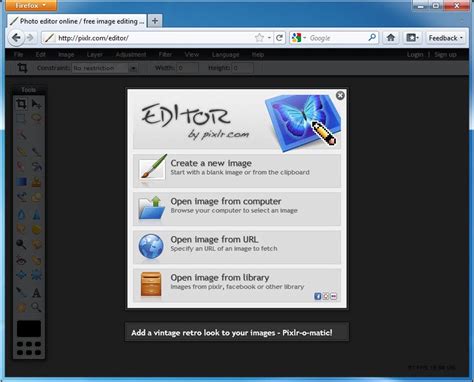Select the Colorpicker eyedropper tool
Screen dimensions: 474x382
point(21,293)
